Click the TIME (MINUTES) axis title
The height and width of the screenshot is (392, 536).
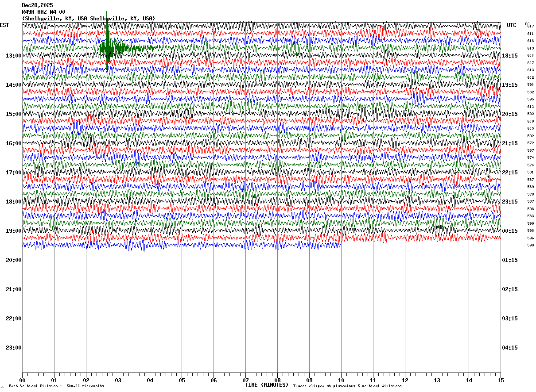267,385
